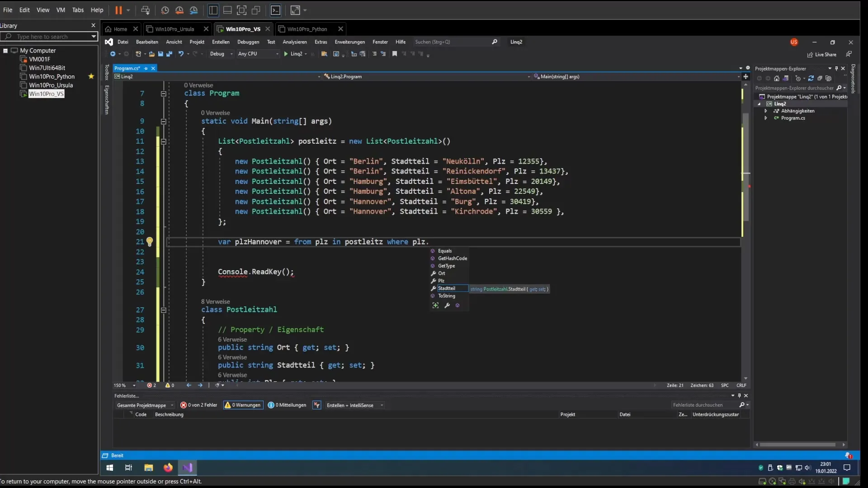The image size is (868, 488).
Task: Toggle the 0 Warnungen filter
Action: point(243,405)
